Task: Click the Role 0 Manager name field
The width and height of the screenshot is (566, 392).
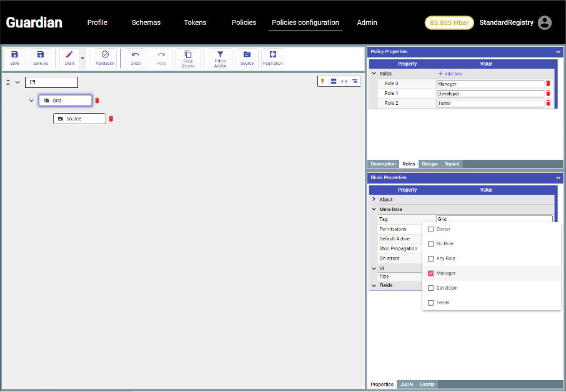Action: pos(490,84)
